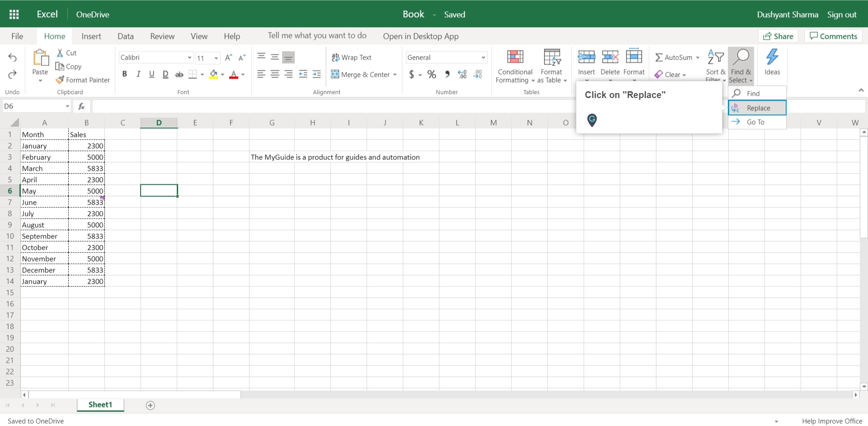868x426 pixels.
Task: Click the Sign out link
Action: click(841, 14)
